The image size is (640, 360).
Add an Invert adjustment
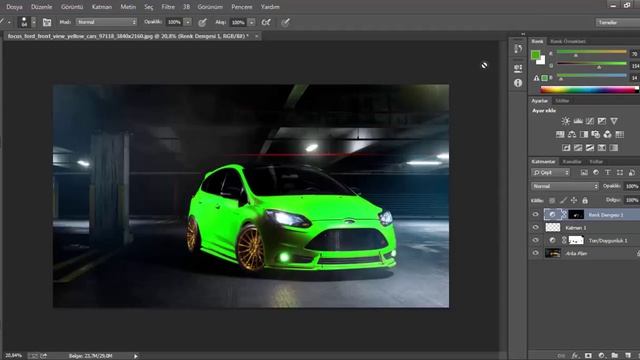[566, 148]
